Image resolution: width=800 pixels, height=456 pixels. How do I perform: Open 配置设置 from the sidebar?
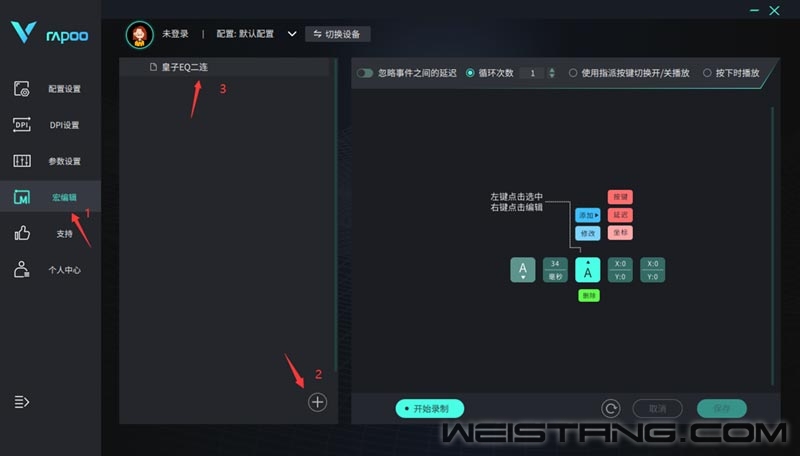pyautogui.click(x=22, y=89)
